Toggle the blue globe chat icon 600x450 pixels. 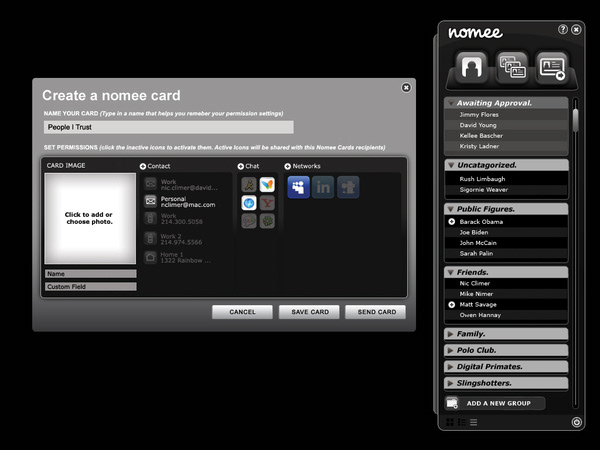click(x=249, y=203)
